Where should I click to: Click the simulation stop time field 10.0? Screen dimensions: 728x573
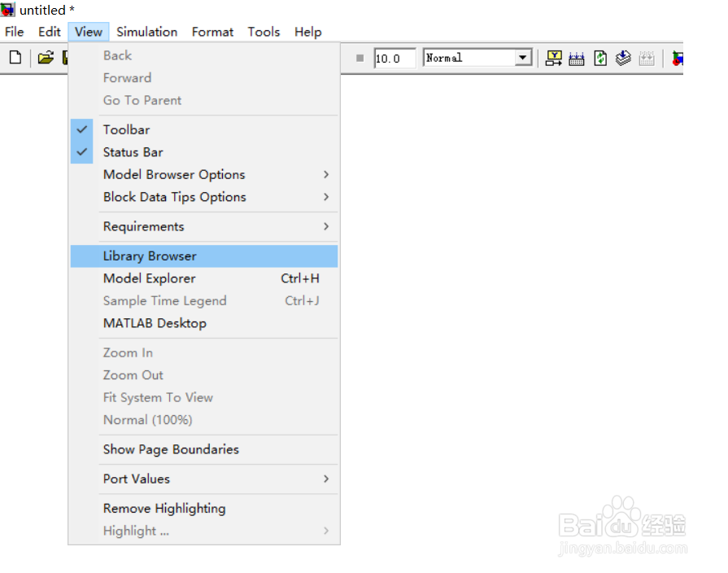click(x=395, y=59)
